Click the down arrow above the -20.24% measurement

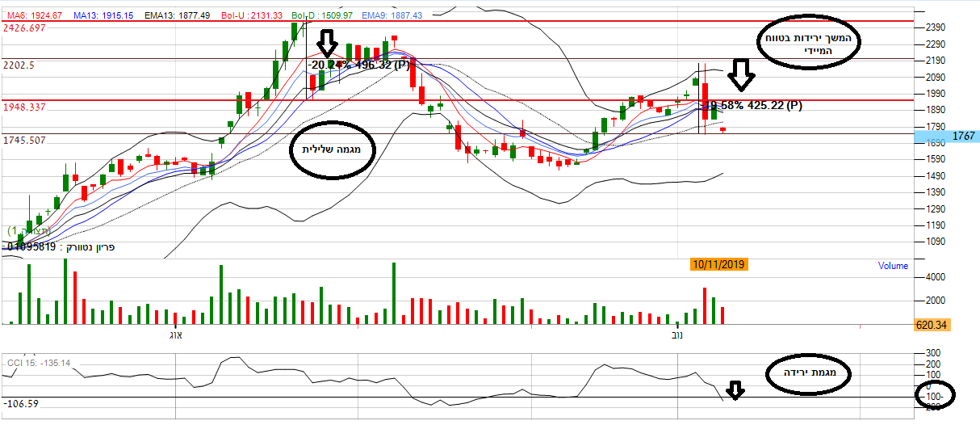pyautogui.click(x=326, y=42)
